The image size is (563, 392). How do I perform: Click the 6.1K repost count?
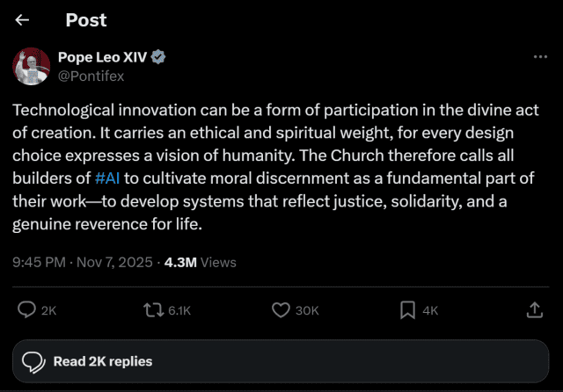179,310
